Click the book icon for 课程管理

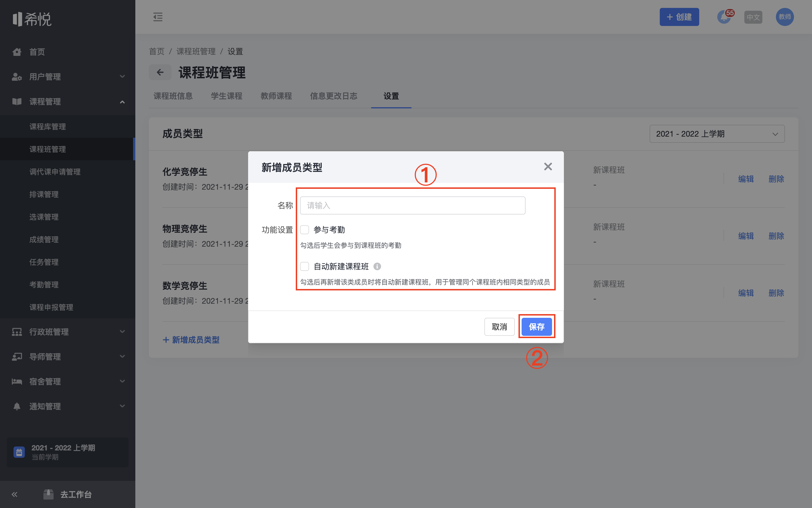point(17,102)
